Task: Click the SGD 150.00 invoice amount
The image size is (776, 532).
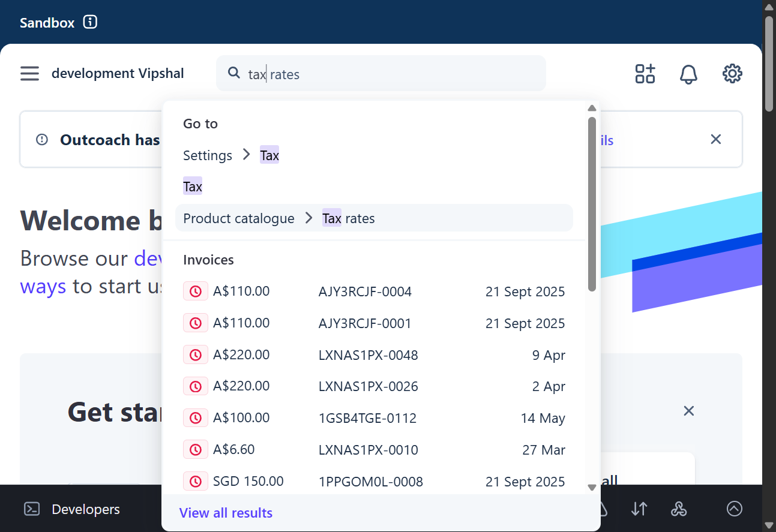Action: point(248,481)
